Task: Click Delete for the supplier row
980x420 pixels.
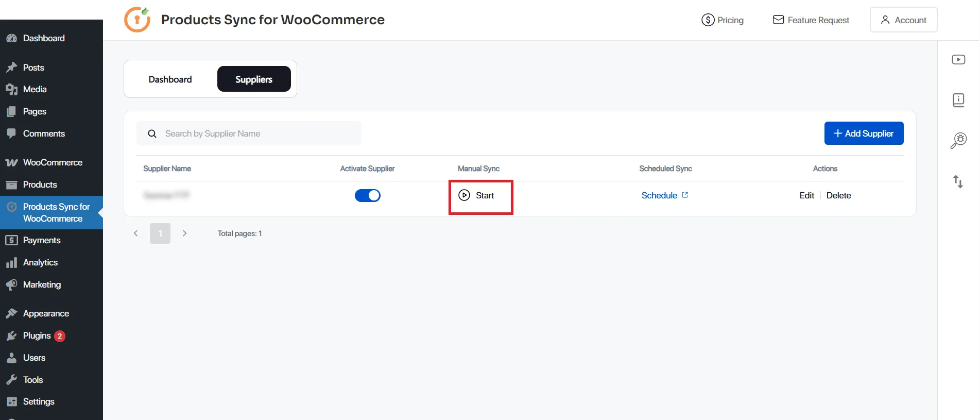Action: [x=838, y=195]
